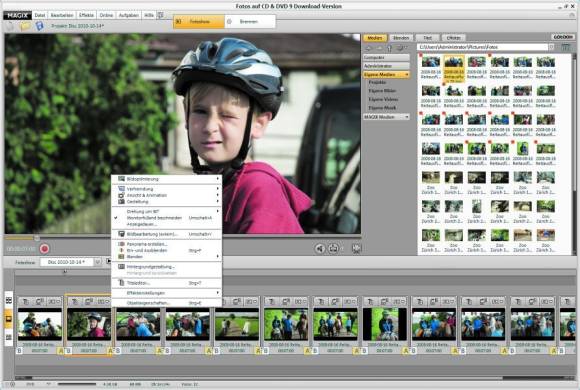Expand the Effekteinstellungen submenu
This screenshot has width=580, height=390.
pyautogui.click(x=166, y=293)
